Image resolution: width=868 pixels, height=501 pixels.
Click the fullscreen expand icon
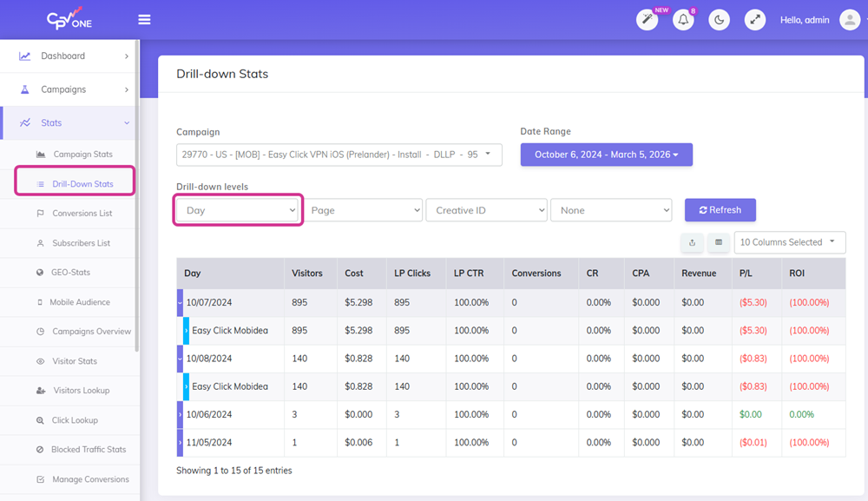pos(754,20)
